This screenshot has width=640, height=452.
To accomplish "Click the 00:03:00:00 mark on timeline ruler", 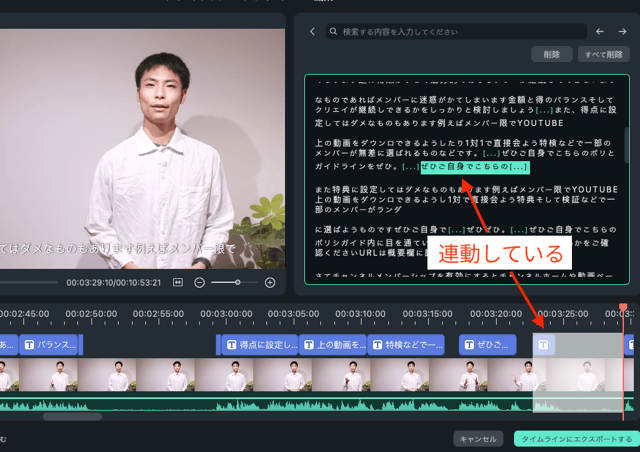I will click(x=226, y=314).
